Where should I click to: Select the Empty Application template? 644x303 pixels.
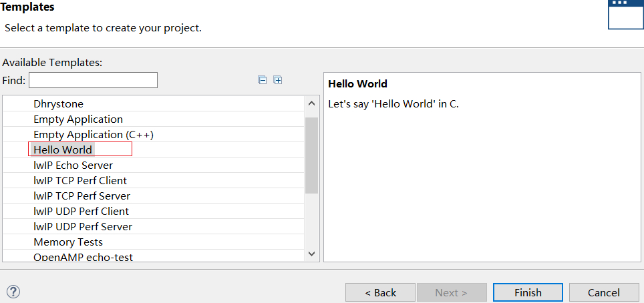coord(78,119)
